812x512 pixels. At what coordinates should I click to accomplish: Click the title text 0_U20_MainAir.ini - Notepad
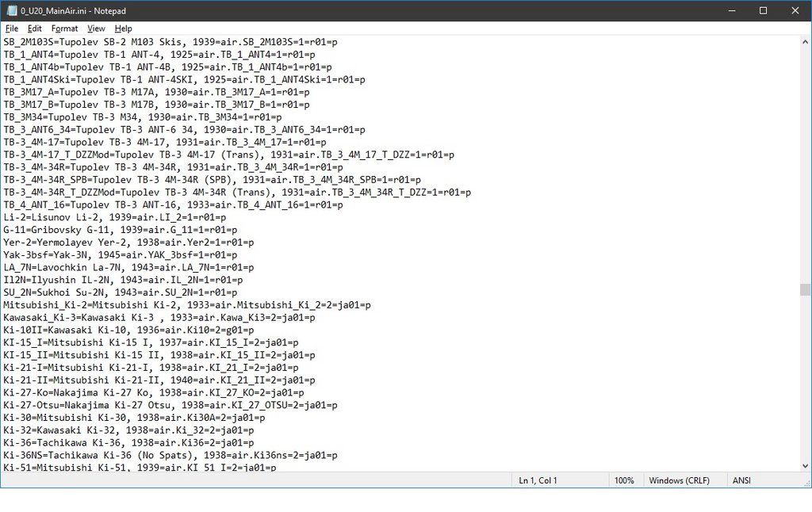click(73, 11)
